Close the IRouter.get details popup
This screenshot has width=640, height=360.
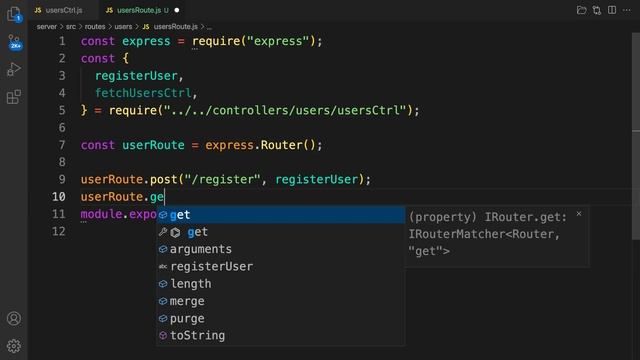579,213
